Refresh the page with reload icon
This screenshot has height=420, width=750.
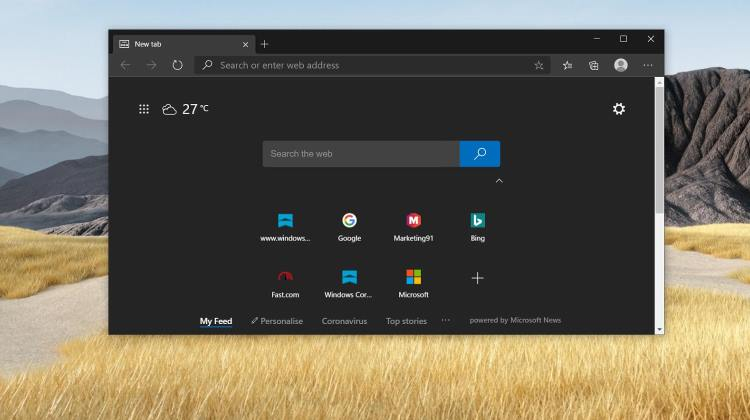click(177, 65)
